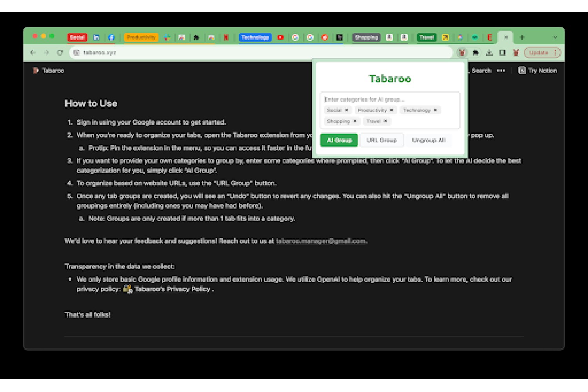Image resolution: width=588 pixels, height=392 pixels.
Task: Close the active tabaroo tab
Action: pyautogui.click(x=506, y=38)
